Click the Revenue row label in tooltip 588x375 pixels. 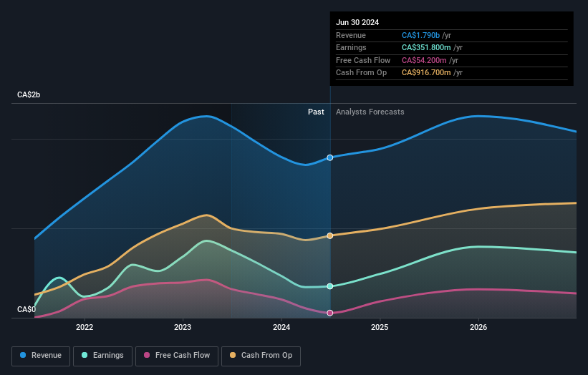coord(351,35)
